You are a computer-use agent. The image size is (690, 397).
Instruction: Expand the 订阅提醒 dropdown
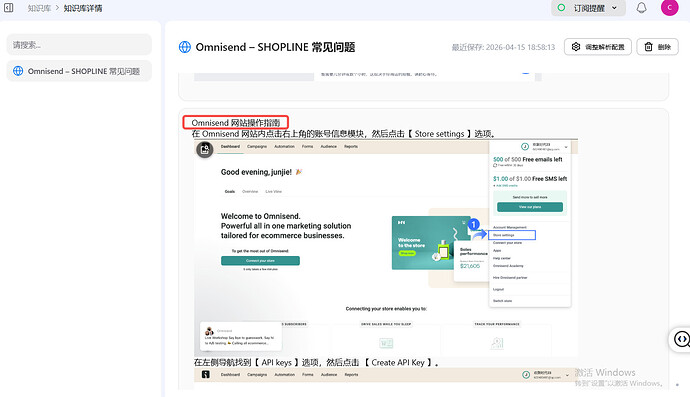[x=588, y=8]
